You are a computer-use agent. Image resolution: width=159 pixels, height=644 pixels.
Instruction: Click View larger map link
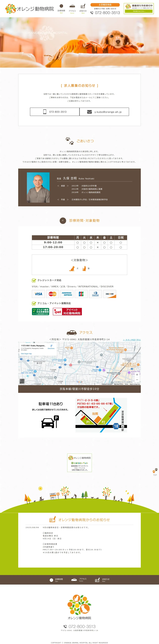point(26,353)
